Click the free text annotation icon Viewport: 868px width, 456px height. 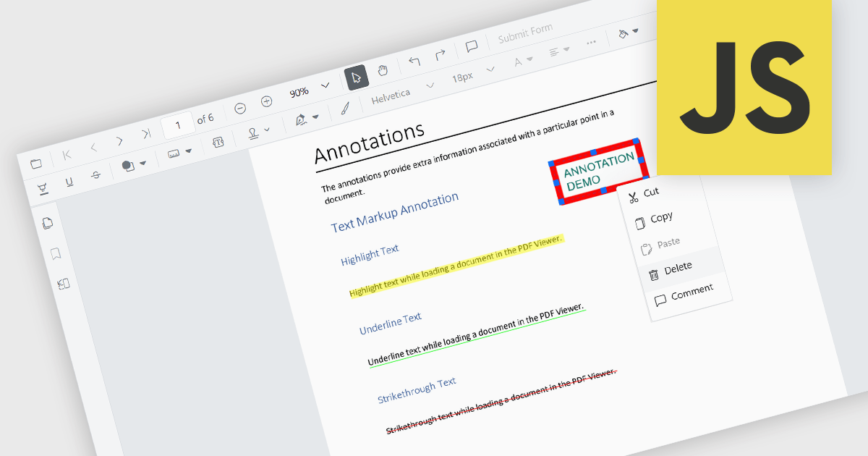[219, 141]
